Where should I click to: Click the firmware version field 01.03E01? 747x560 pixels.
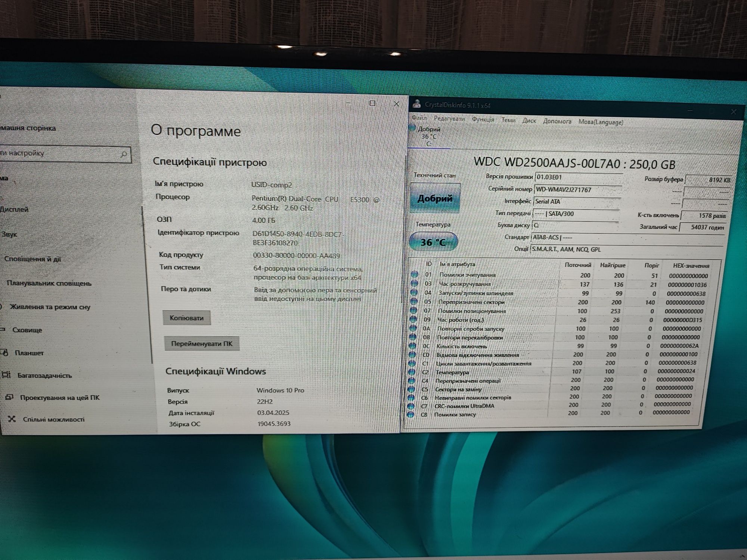coord(579,177)
